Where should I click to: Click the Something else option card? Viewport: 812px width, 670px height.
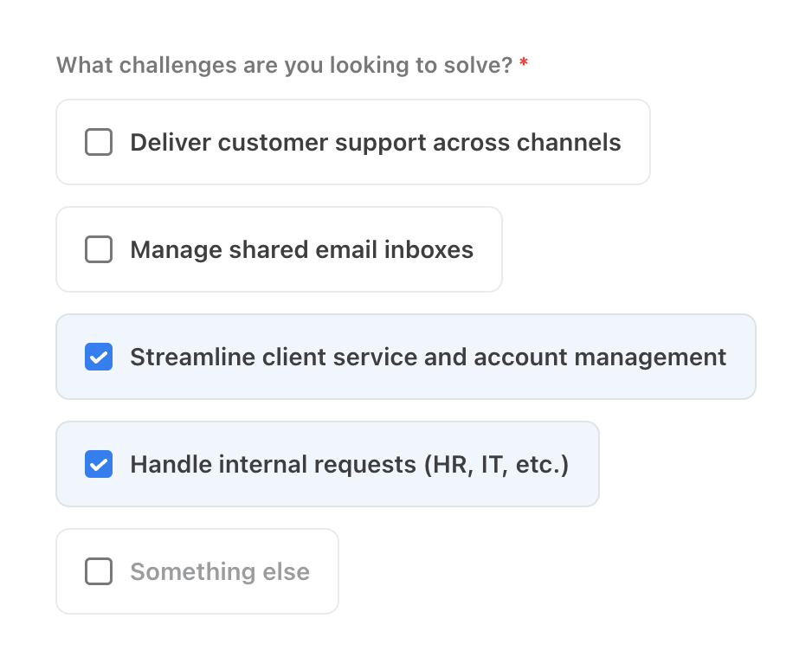tap(197, 571)
